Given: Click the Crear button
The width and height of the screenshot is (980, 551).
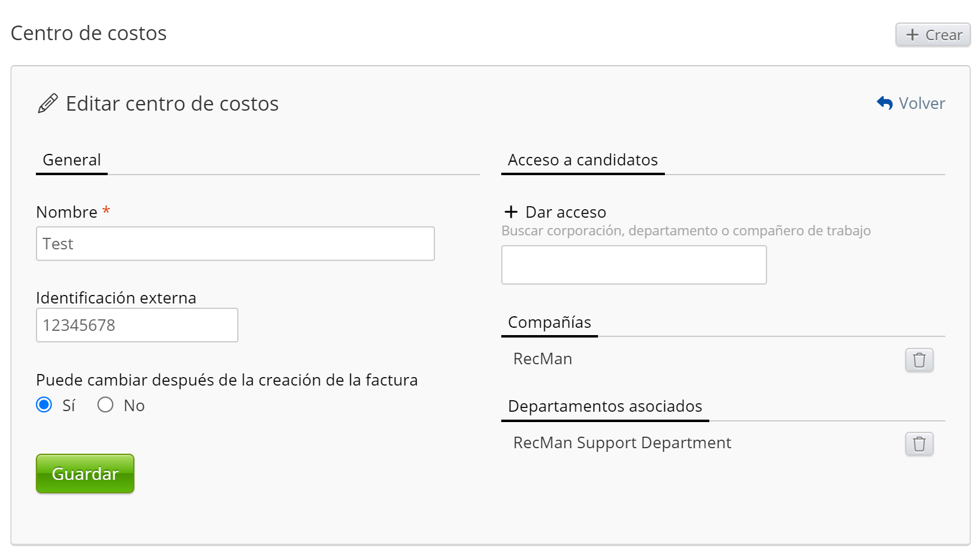Looking at the screenshot, I should point(933,35).
